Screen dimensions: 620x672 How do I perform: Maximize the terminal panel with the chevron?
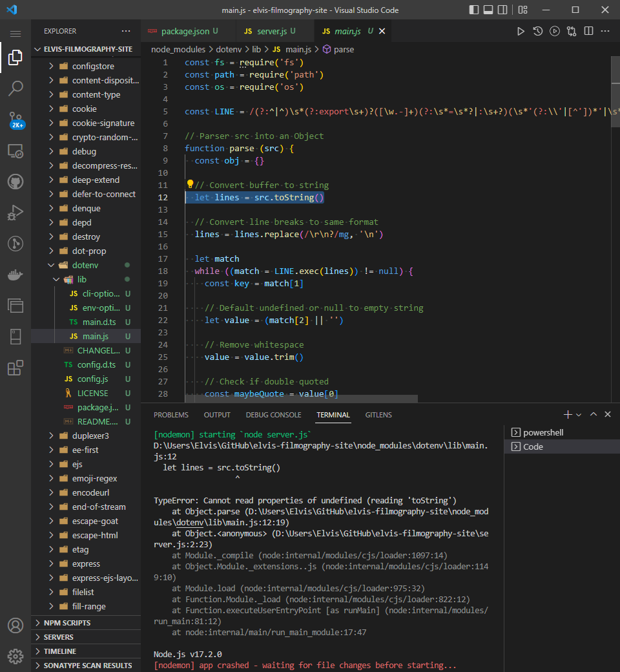click(593, 414)
